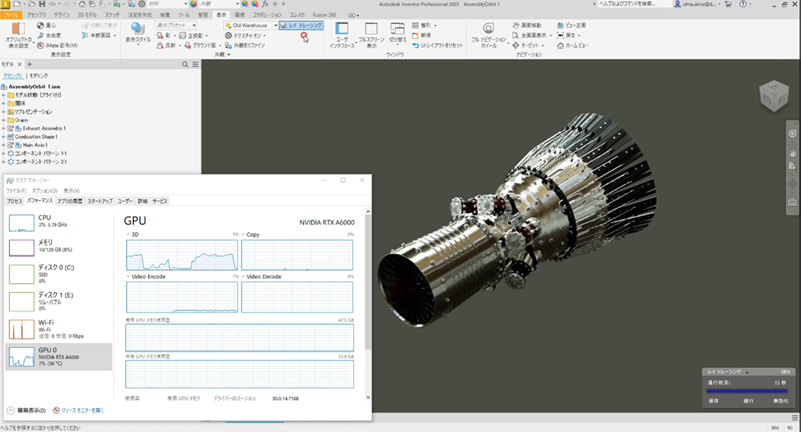801x432 pixels.
Task: Expand the Combustion Stage:1 tree node
Action: (3, 137)
